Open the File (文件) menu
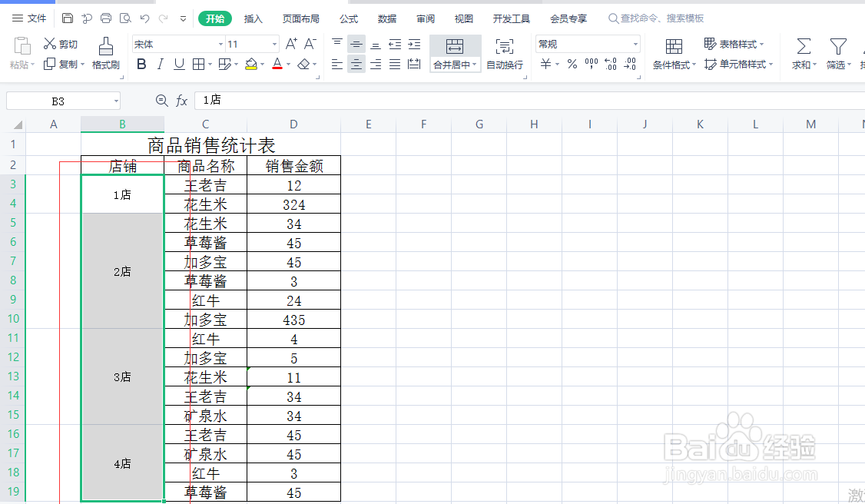865x504 pixels. click(30, 18)
